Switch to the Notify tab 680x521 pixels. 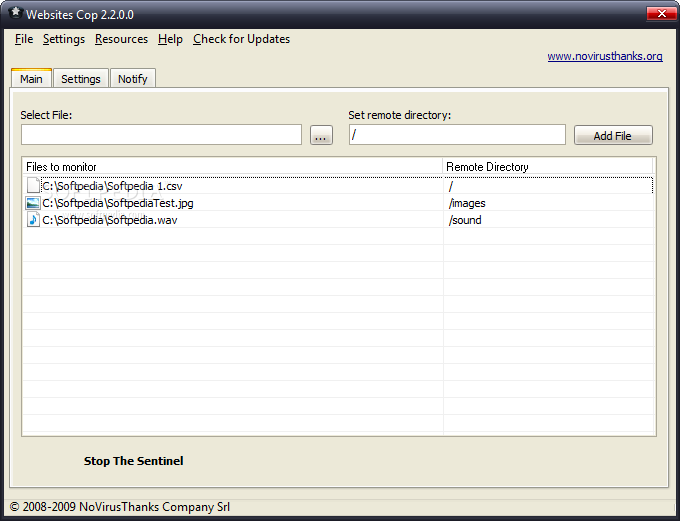(133, 79)
